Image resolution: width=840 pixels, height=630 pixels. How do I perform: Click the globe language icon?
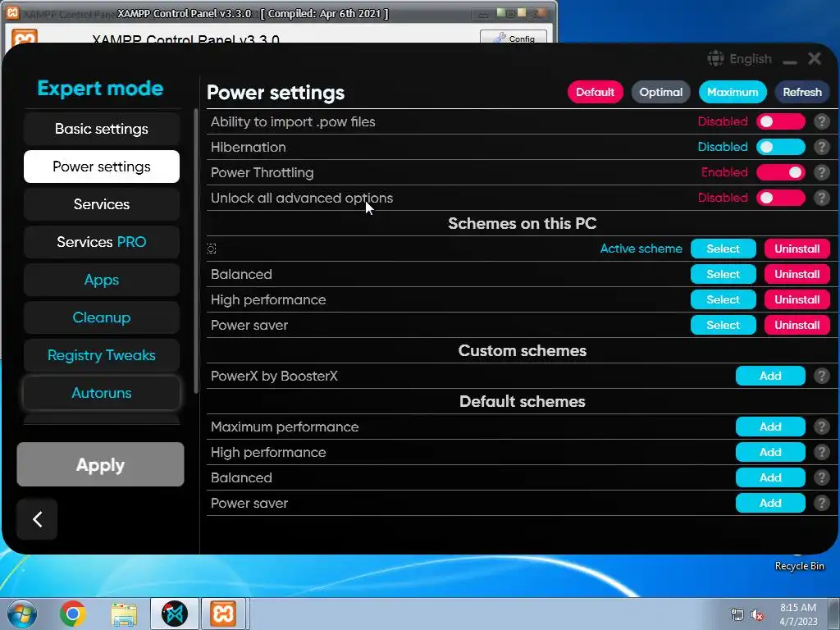pos(715,58)
